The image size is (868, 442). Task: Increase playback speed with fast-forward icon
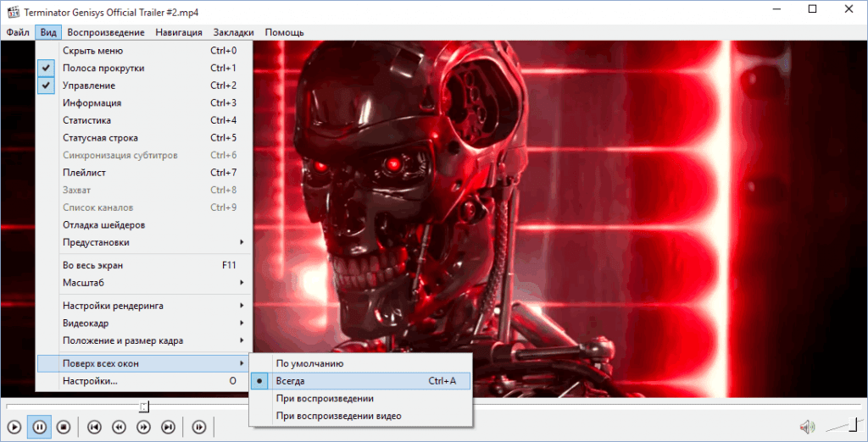tap(143, 427)
